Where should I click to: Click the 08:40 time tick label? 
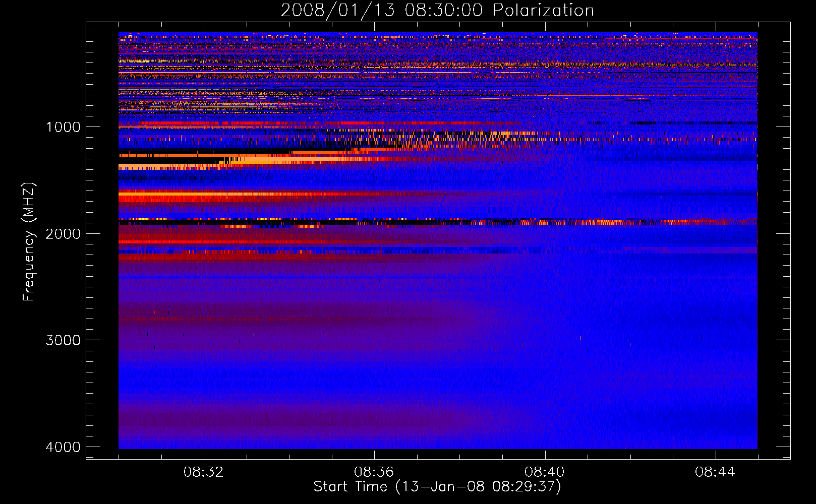pos(545,472)
